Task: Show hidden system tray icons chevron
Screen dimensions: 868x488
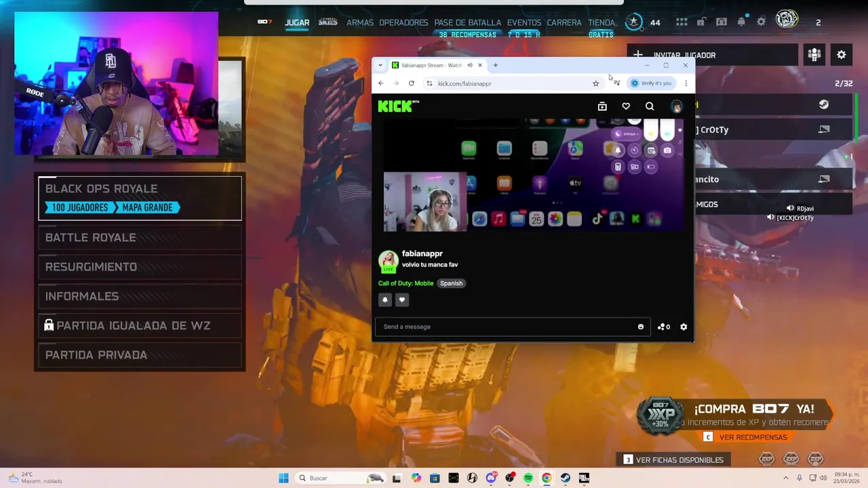Action: [786, 478]
